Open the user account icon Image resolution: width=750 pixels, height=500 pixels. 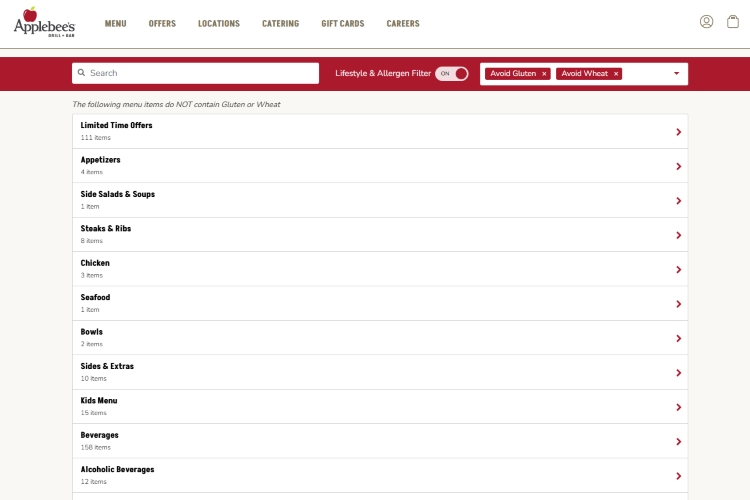click(x=706, y=22)
